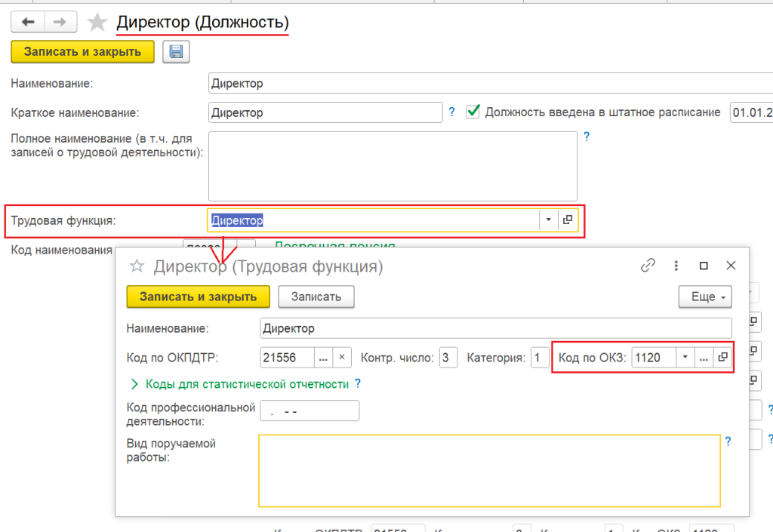Click the forward navigation arrow
This screenshot has height=532, width=773.
tap(62, 22)
